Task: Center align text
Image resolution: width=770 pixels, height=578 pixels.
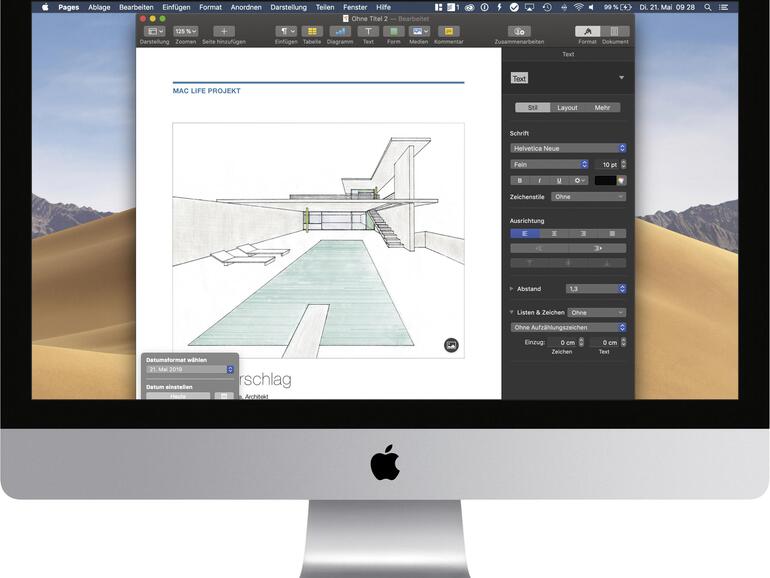Action: click(554, 234)
